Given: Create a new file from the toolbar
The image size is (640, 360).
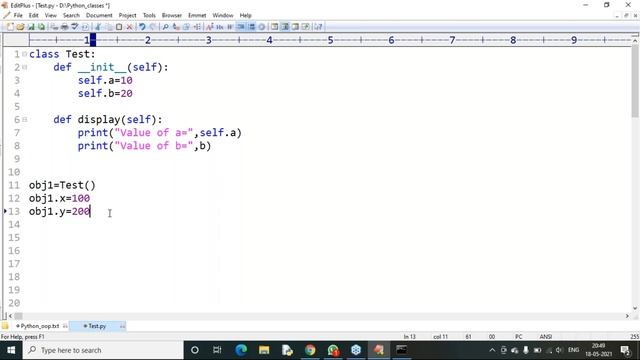Looking at the screenshot, I should tap(10, 27).
